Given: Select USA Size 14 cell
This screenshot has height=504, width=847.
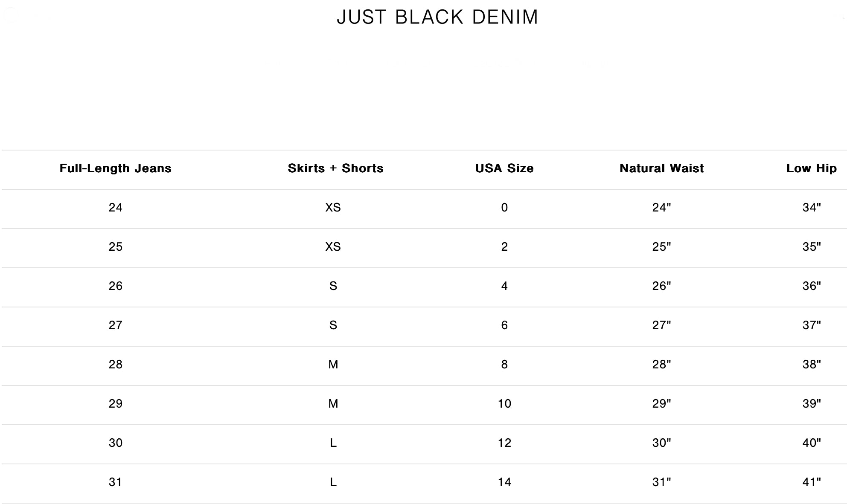Looking at the screenshot, I should 504,482.
